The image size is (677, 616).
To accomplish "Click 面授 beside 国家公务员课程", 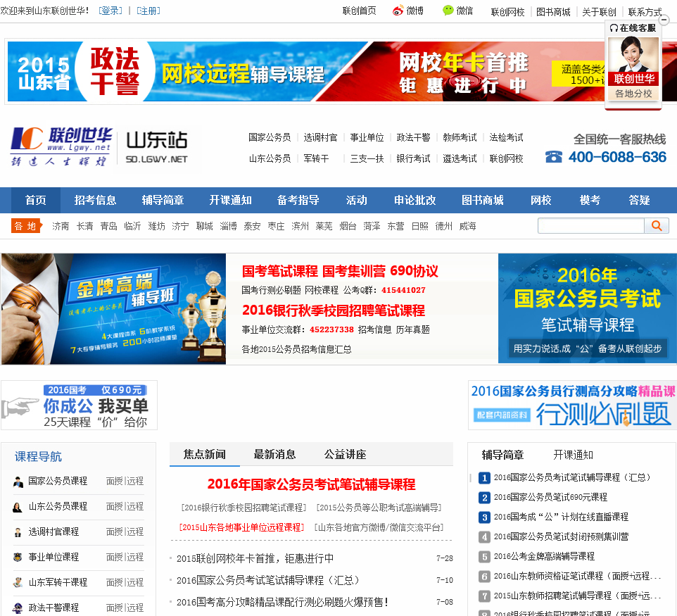I will pos(115,482).
